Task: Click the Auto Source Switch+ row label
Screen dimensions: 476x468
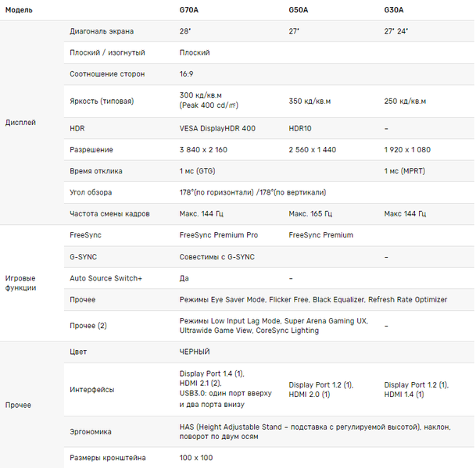Action: pyautogui.click(x=106, y=278)
